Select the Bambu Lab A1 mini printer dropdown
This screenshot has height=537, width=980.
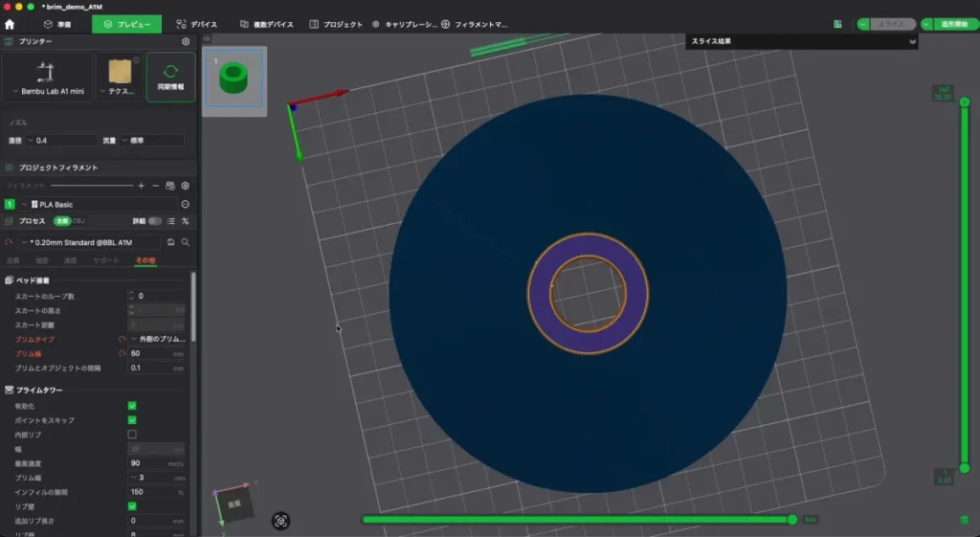48,78
